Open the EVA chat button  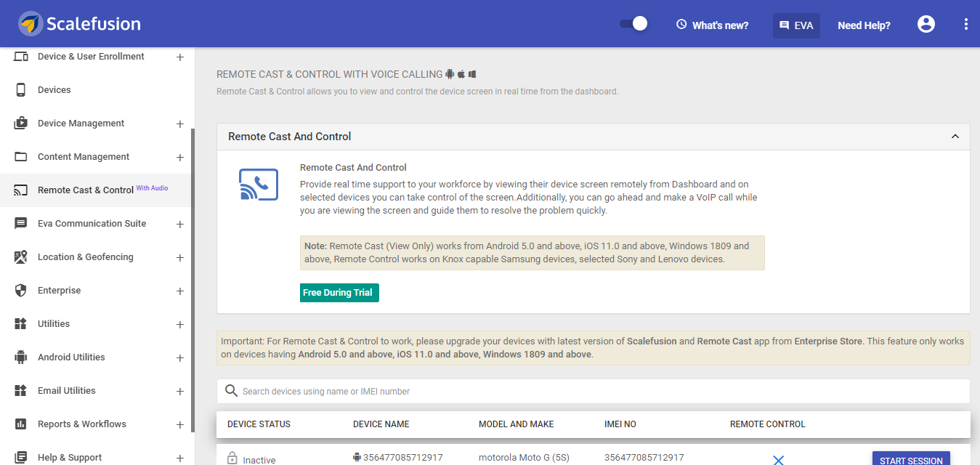(796, 25)
